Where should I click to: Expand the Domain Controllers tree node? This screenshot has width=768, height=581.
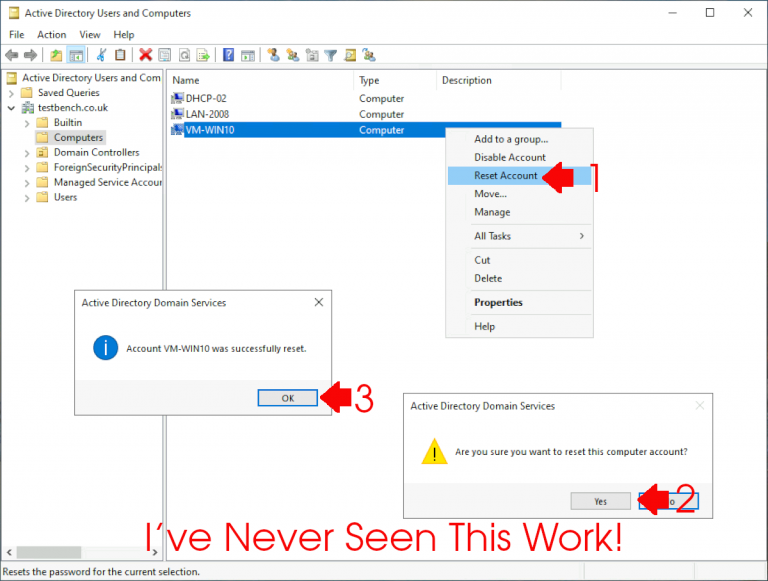click(x=27, y=153)
